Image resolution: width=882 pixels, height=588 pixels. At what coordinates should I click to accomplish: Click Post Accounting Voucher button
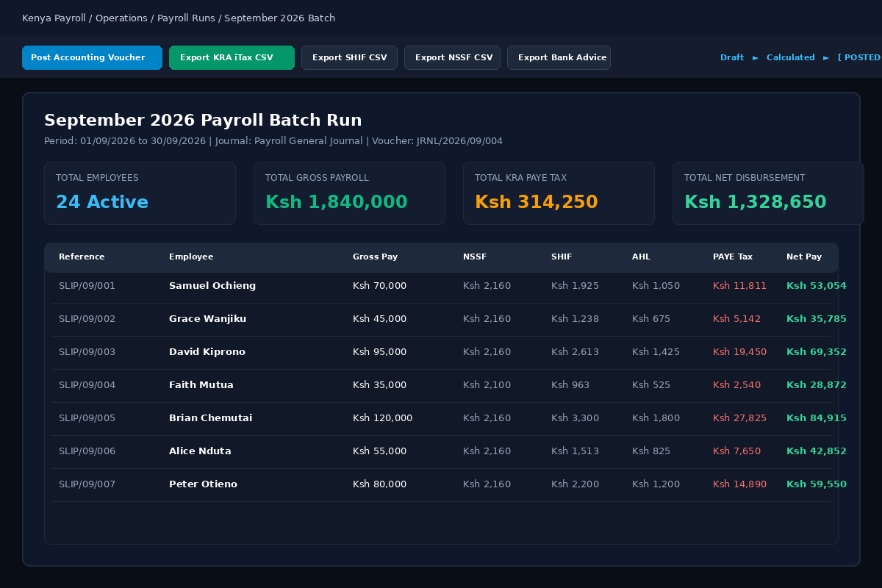(92, 57)
